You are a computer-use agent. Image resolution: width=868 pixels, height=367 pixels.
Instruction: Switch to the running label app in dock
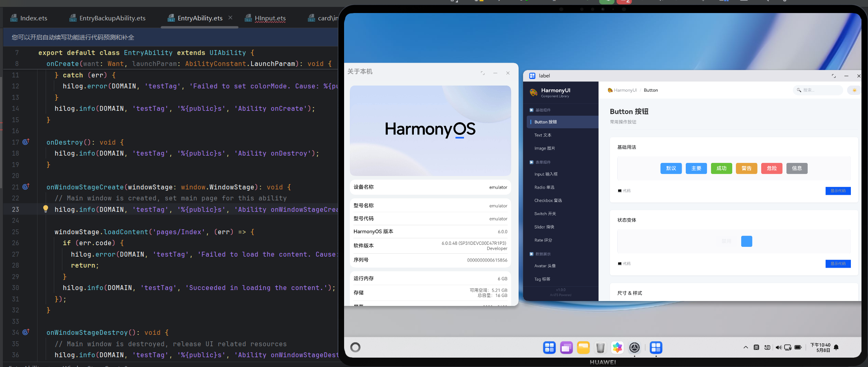point(656,347)
